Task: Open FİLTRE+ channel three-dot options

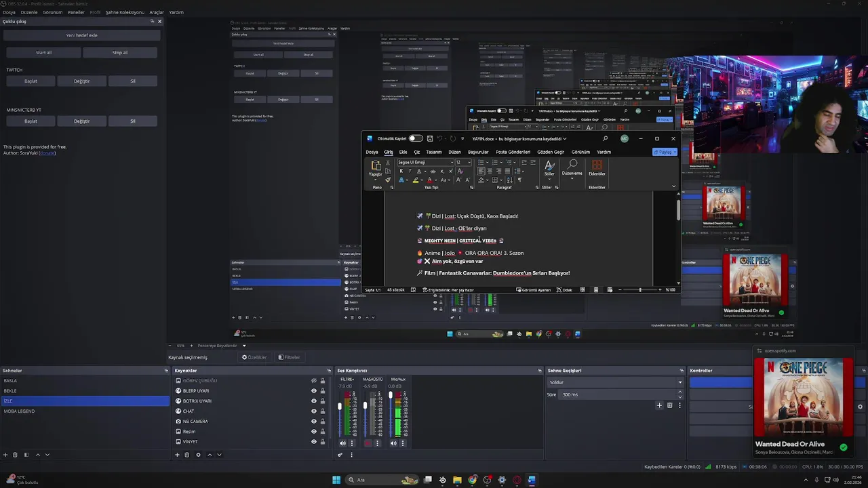Action: pyautogui.click(x=351, y=443)
